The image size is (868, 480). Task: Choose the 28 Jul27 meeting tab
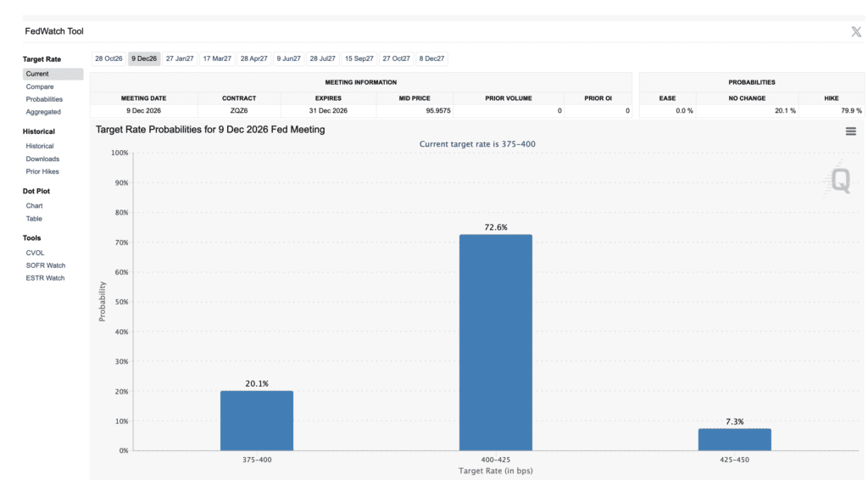[323, 59]
